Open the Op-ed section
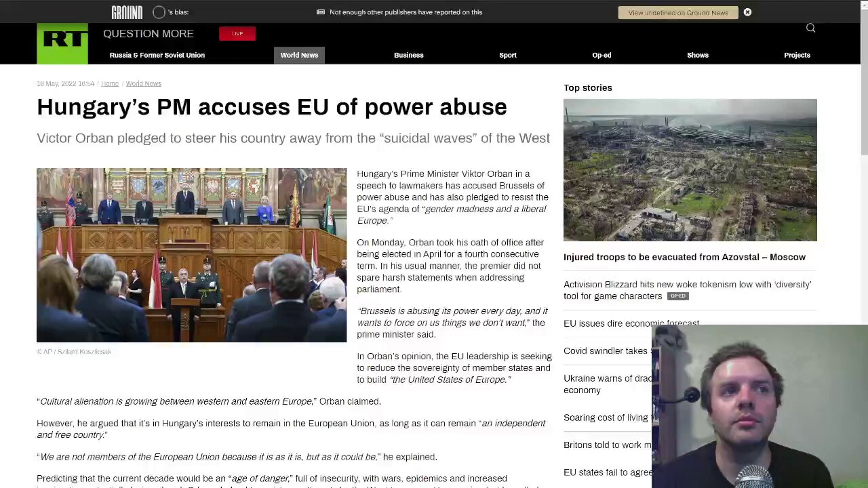Viewport: 868px width, 488px height. [x=601, y=55]
